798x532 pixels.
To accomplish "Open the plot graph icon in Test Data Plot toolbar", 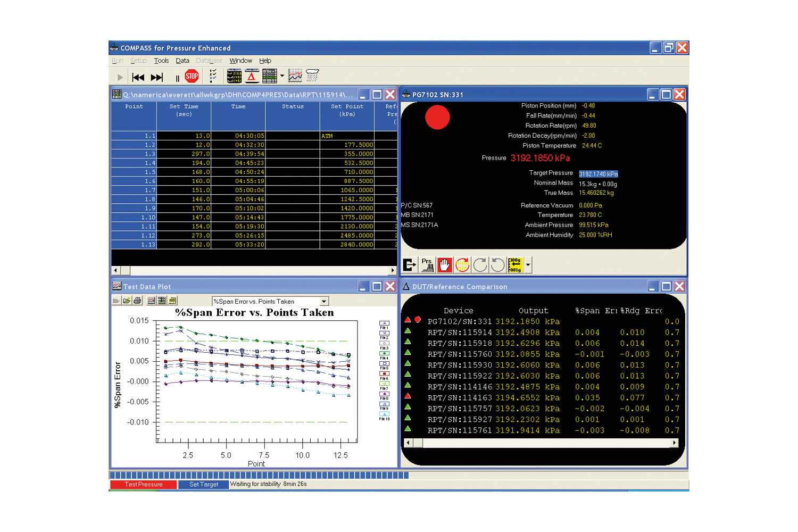I will coord(150,300).
